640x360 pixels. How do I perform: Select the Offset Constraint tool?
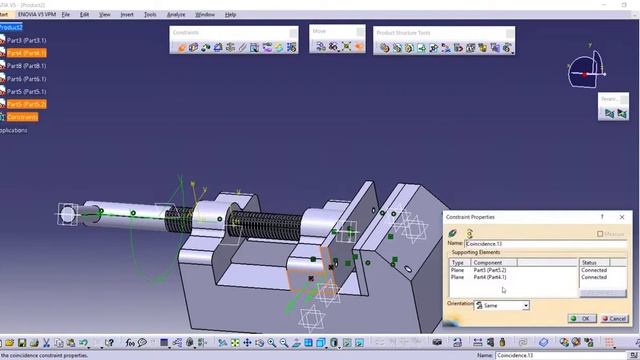point(206,48)
